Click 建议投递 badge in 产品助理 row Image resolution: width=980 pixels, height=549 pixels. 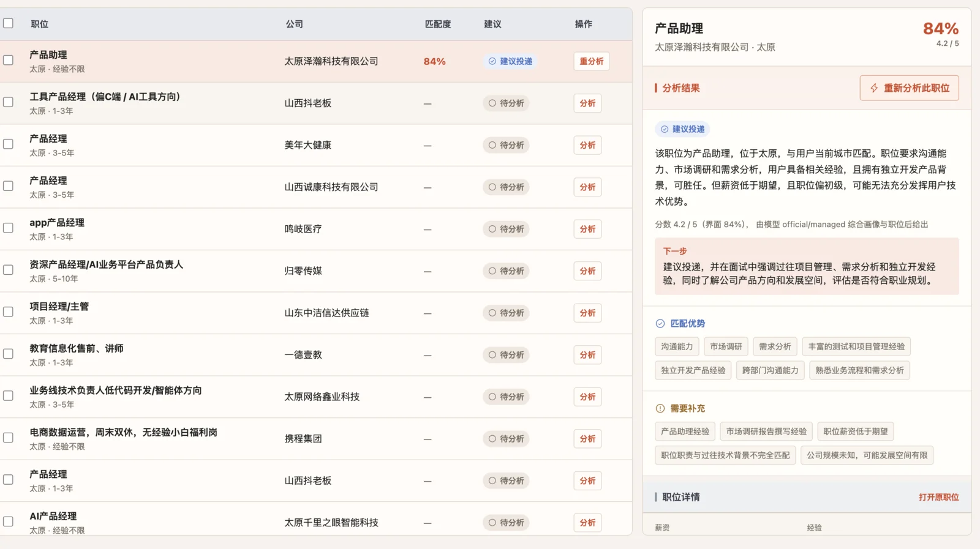pos(510,61)
